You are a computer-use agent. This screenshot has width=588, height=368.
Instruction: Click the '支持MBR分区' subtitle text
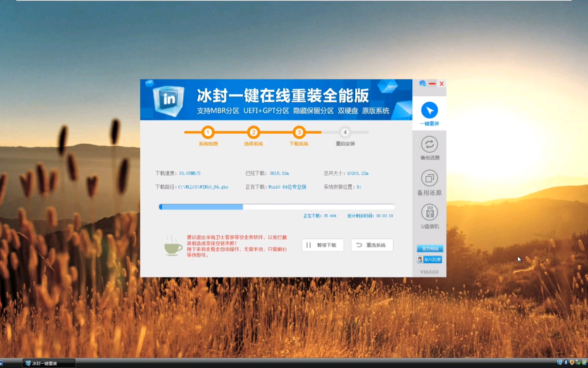click(218, 111)
